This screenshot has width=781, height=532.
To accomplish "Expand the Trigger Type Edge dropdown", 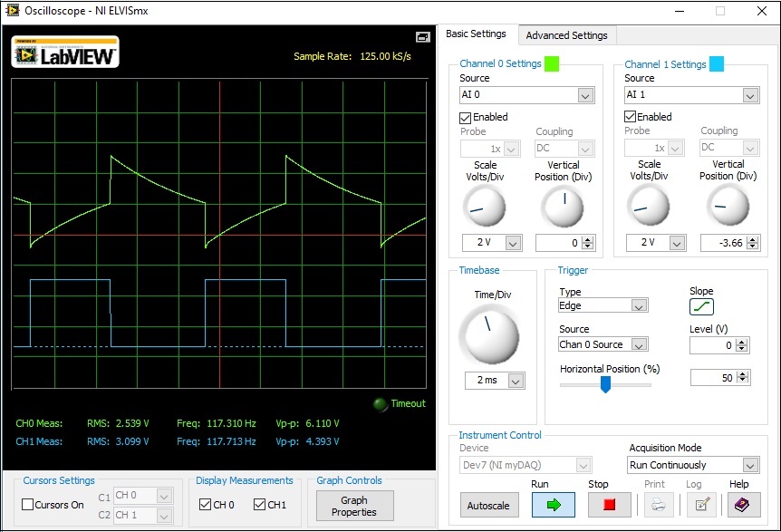I will (x=603, y=306).
